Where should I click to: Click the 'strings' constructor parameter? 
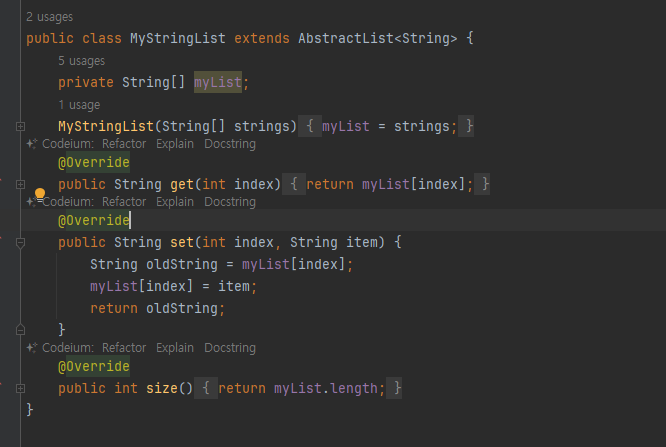[262, 127]
